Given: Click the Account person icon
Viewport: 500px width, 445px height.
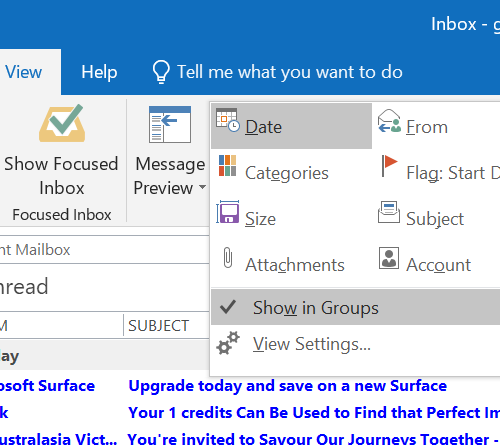Looking at the screenshot, I should pyautogui.click(x=389, y=258).
